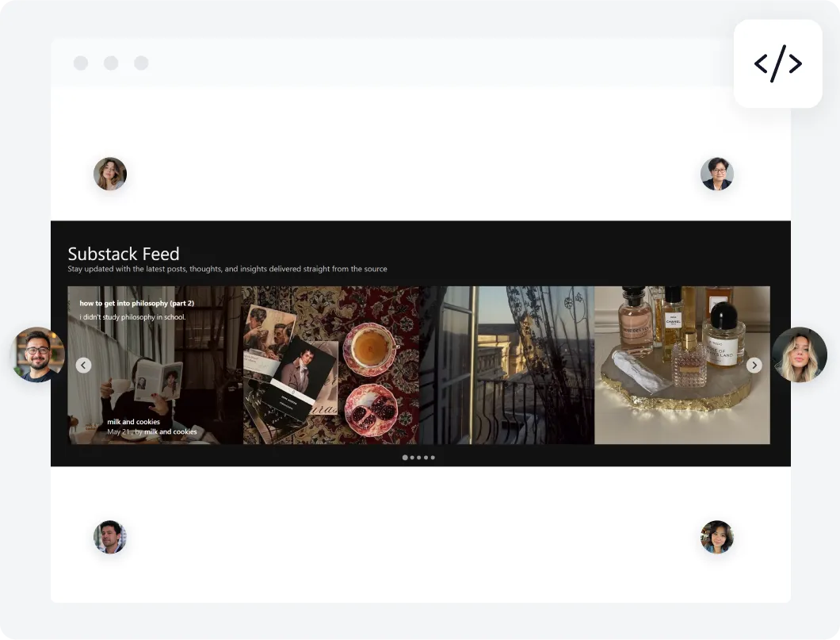840x640 pixels.
Task: Select the fourth carousel pagination dot
Action: click(x=426, y=458)
